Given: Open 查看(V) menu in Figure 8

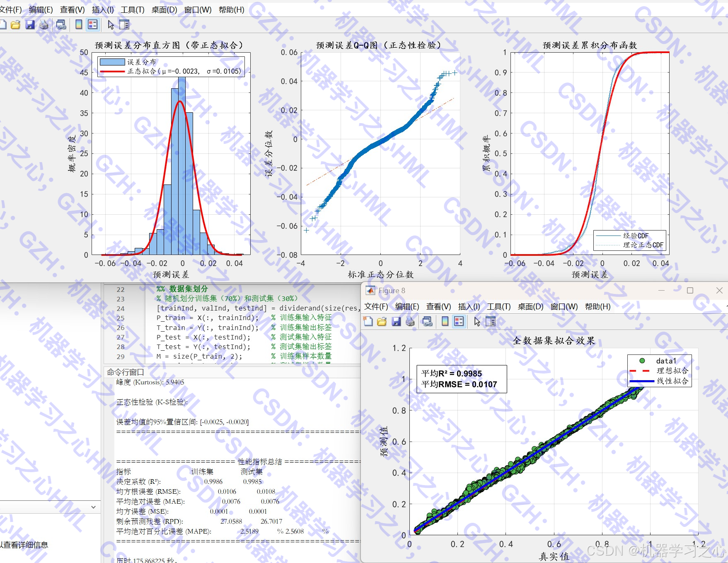Looking at the screenshot, I should tap(438, 307).
